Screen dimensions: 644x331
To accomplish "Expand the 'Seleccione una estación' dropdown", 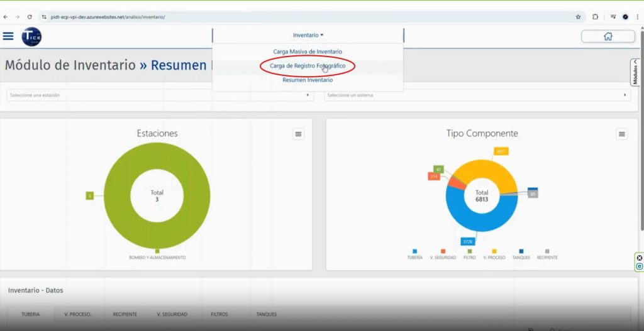I will (x=160, y=95).
